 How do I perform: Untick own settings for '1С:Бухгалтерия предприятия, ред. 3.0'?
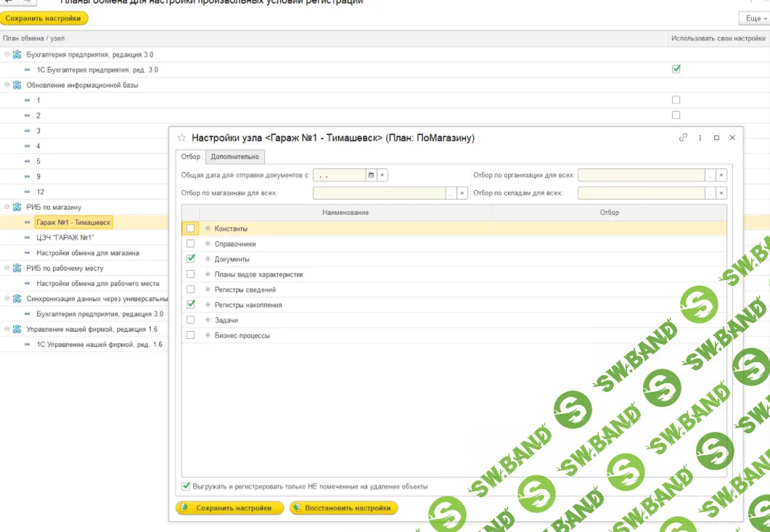click(676, 70)
